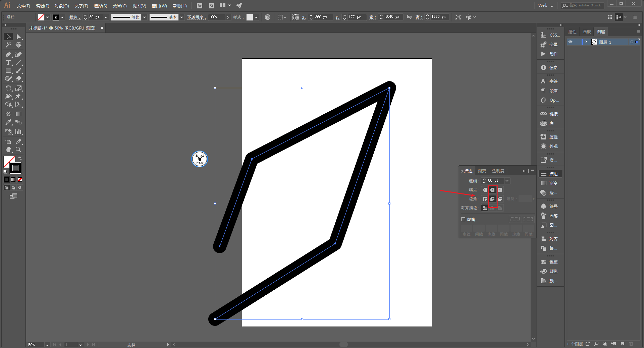Select the Eraser tool
Screen dimensions: 644x348
18,79
